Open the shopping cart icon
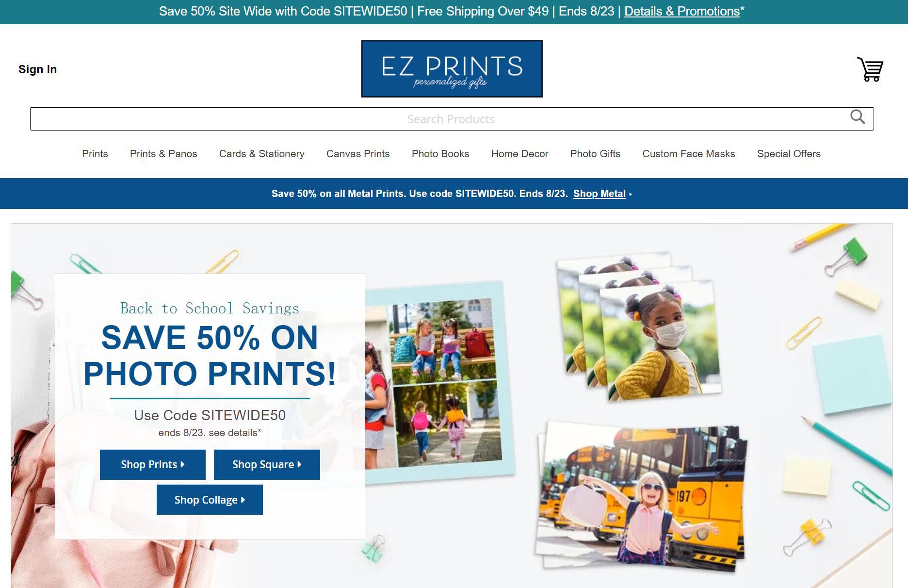908x588 pixels. coord(870,69)
